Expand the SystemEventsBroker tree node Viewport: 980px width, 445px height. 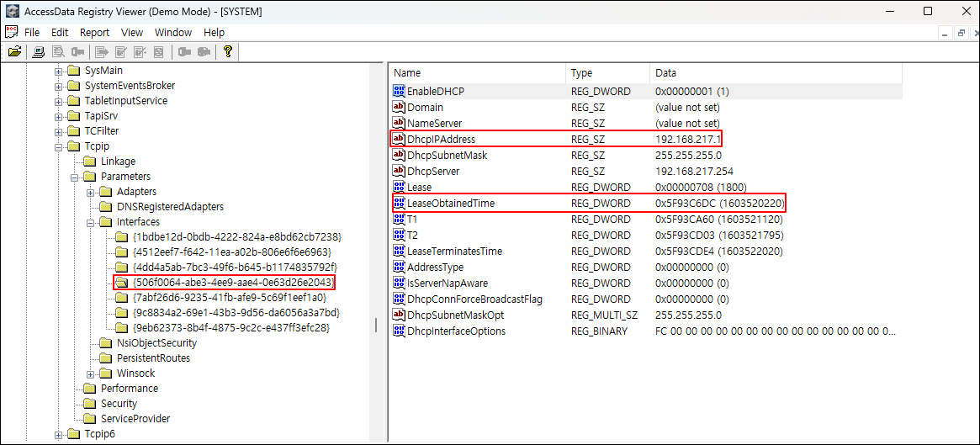pyautogui.click(x=59, y=86)
